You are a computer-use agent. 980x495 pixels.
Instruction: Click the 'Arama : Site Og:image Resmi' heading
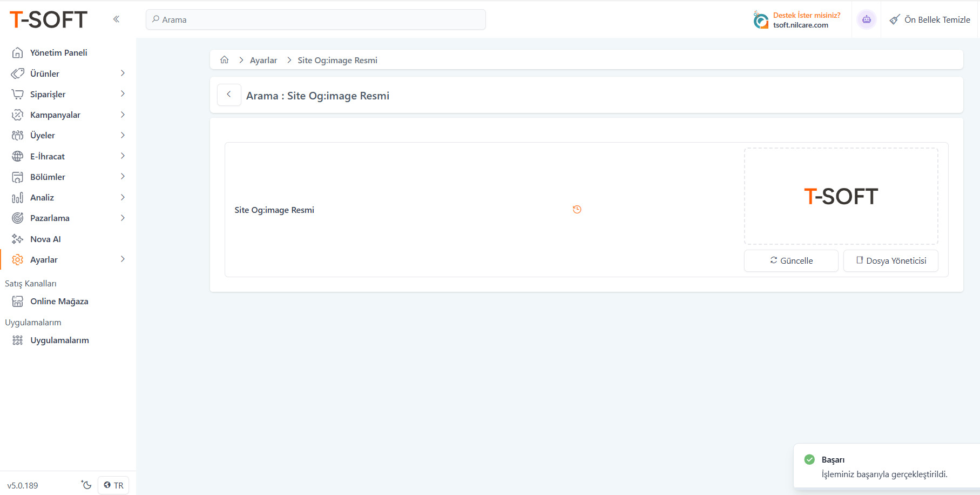click(317, 96)
